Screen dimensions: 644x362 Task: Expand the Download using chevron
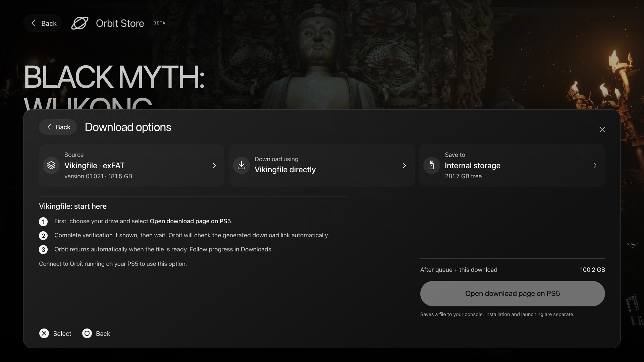(x=404, y=166)
